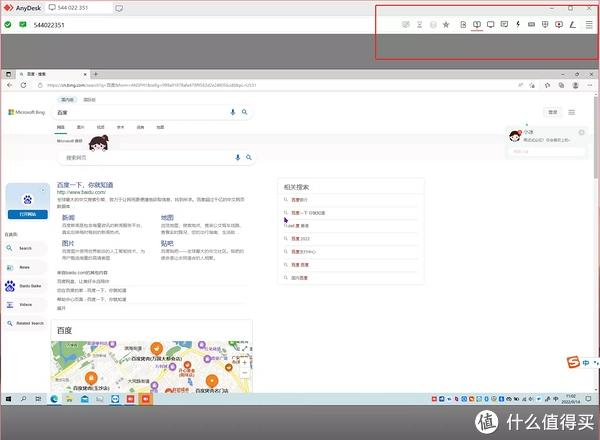Switch Bing to 国际版
600x440 pixels.
(89, 99)
